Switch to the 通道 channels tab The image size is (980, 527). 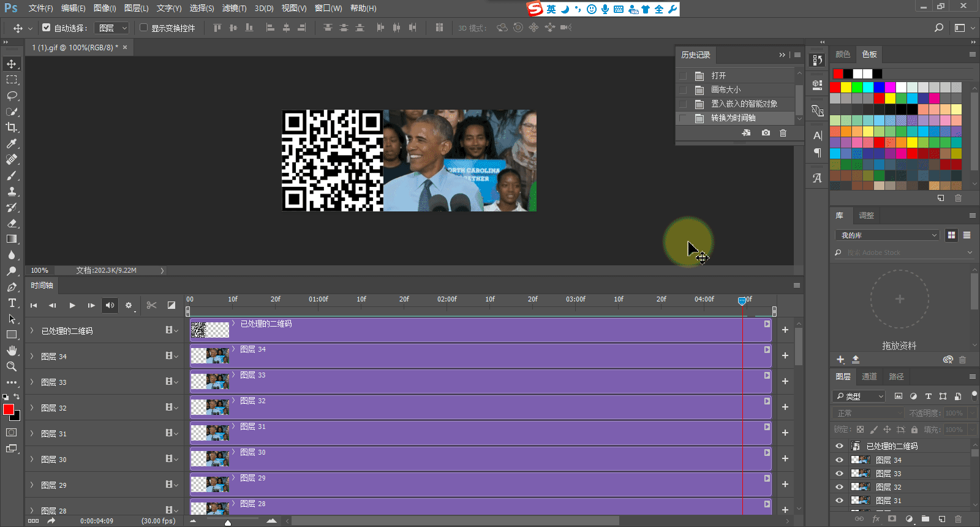869,376
